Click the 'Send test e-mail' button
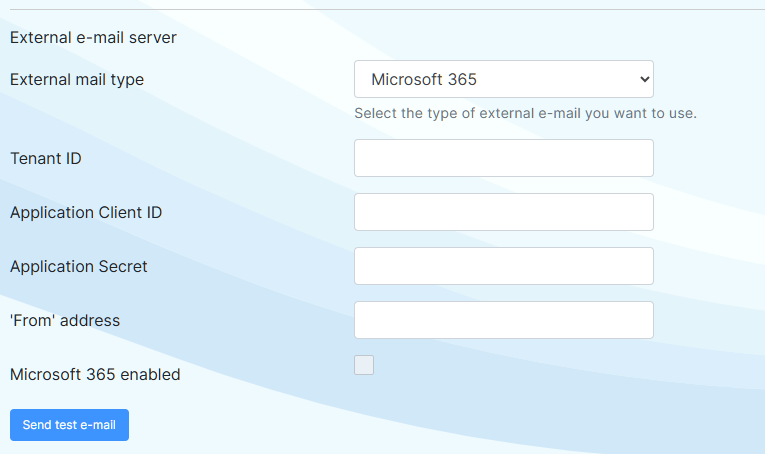Viewport: 765px width, 454px height. click(69, 425)
